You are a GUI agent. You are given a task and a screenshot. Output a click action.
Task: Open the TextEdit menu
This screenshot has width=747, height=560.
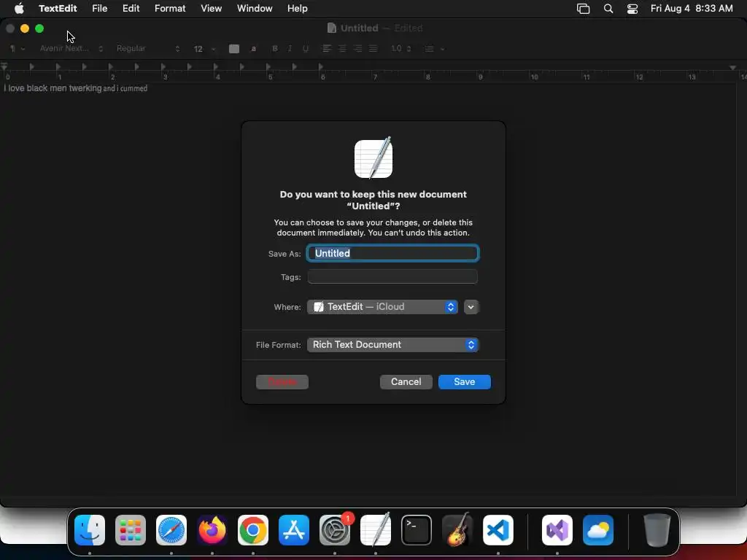coord(58,9)
